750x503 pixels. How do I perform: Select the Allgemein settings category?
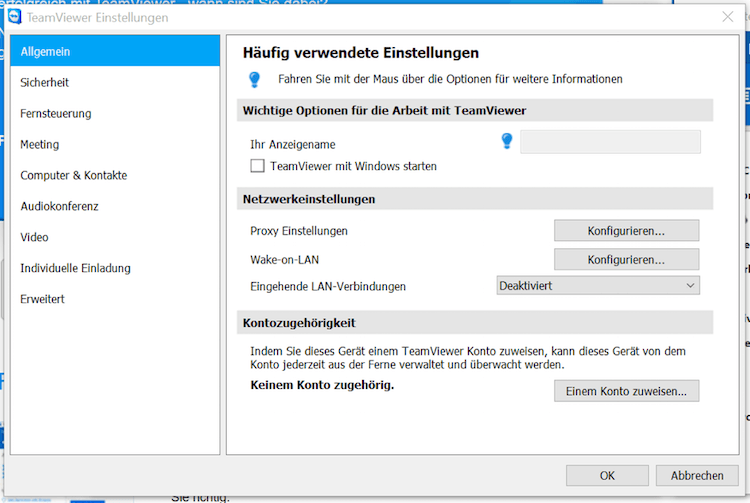point(115,51)
